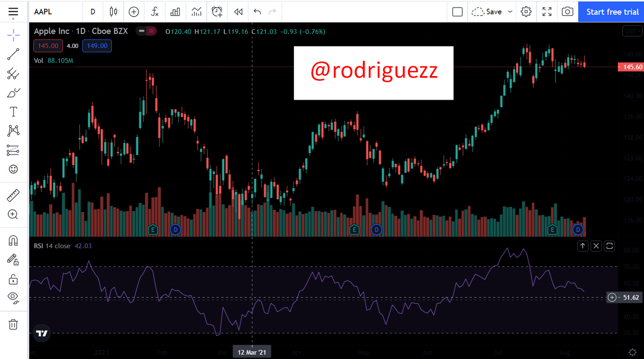Select the crosshair cursor tool
This screenshot has height=359, width=644.
tap(14, 35)
